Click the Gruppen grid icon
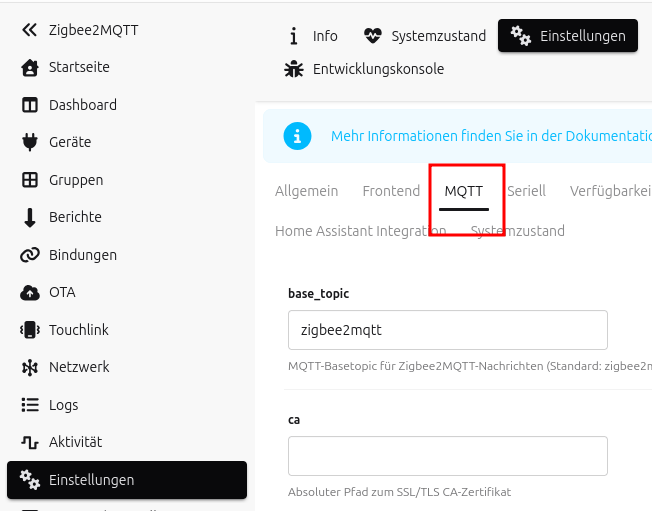 (x=30, y=180)
